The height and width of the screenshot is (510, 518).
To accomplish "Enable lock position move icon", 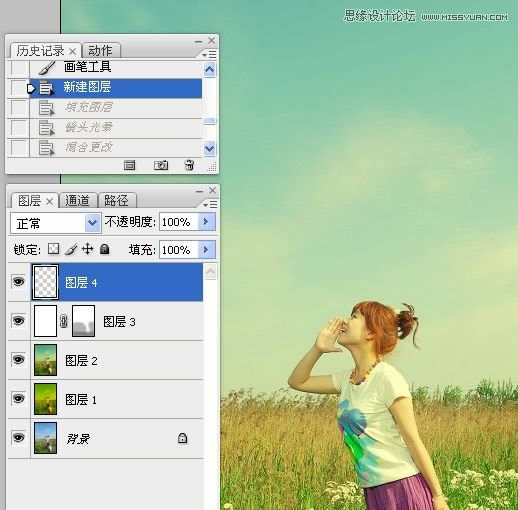I will point(87,249).
